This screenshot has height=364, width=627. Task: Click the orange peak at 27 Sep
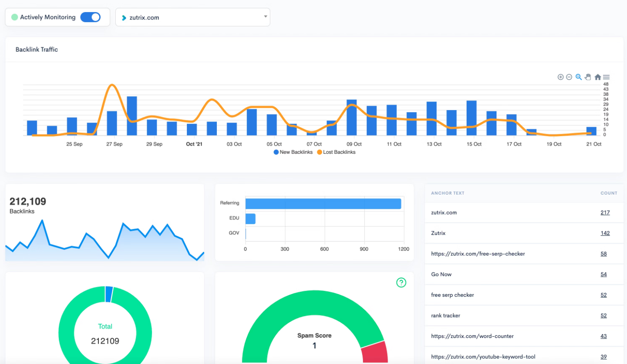(112, 85)
